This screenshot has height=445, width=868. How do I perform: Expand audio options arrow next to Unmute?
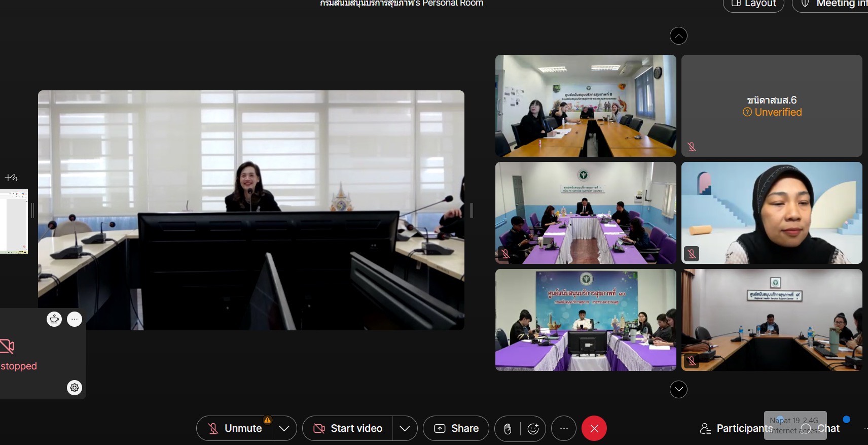tap(284, 429)
